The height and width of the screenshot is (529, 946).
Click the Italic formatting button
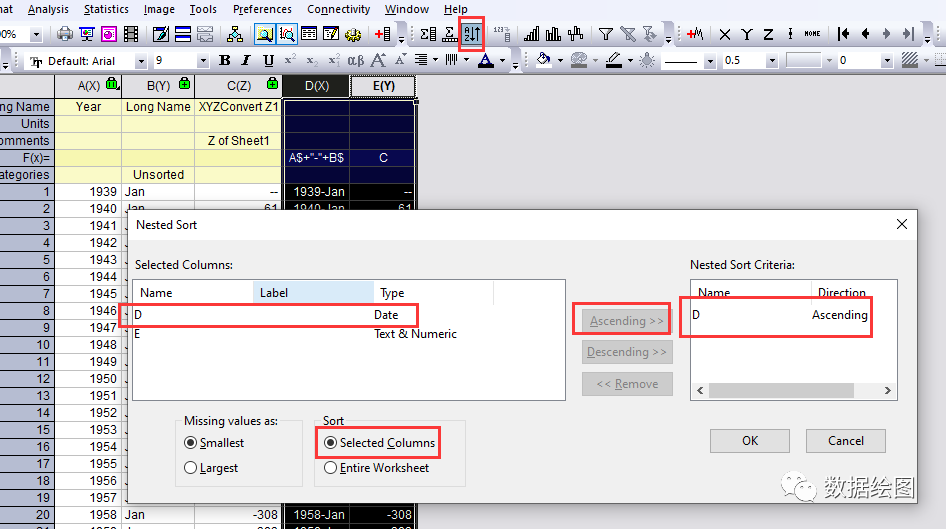(x=246, y=60)
